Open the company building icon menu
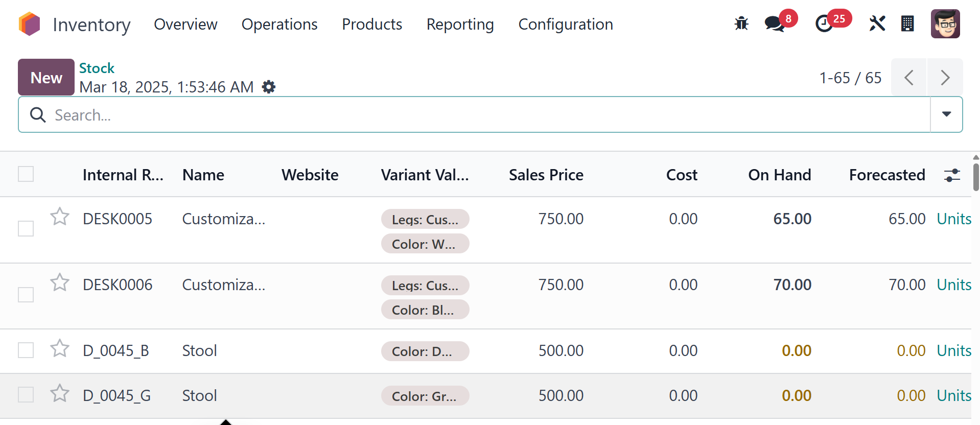 [x=907, y=24]
